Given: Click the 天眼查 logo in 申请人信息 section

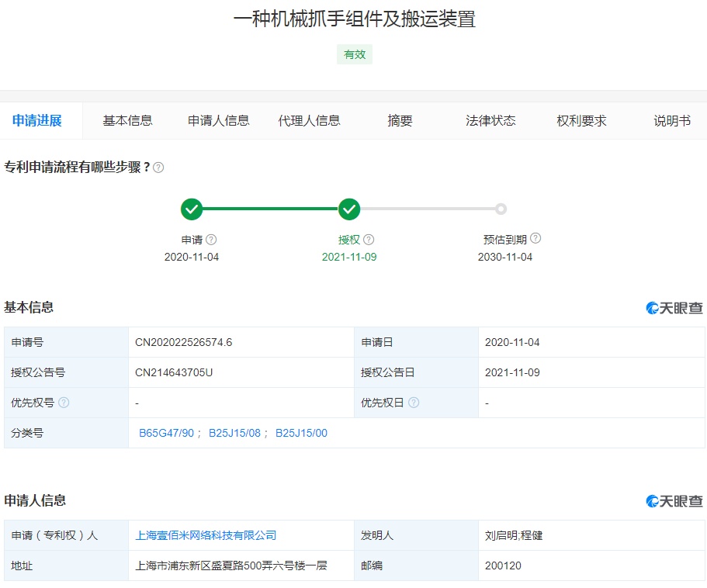Looking at the screenshot, I should pyautogui.click(x=674, y=501).
